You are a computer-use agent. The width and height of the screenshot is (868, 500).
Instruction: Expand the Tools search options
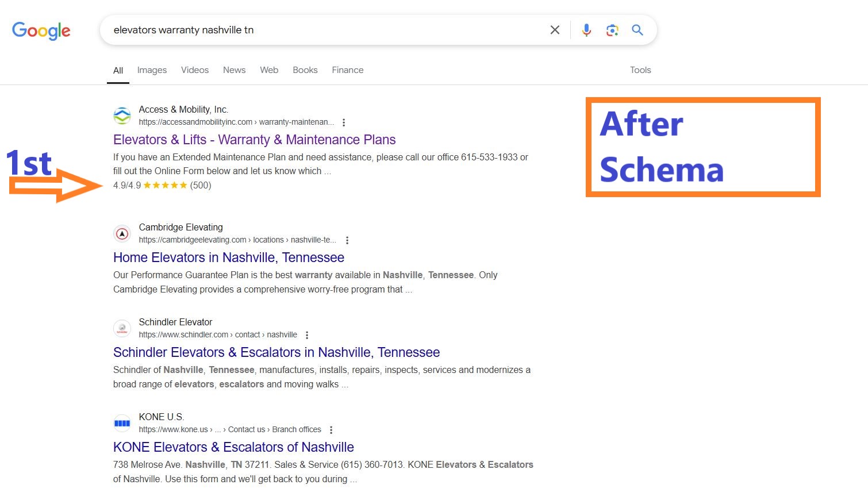point(640,70)
